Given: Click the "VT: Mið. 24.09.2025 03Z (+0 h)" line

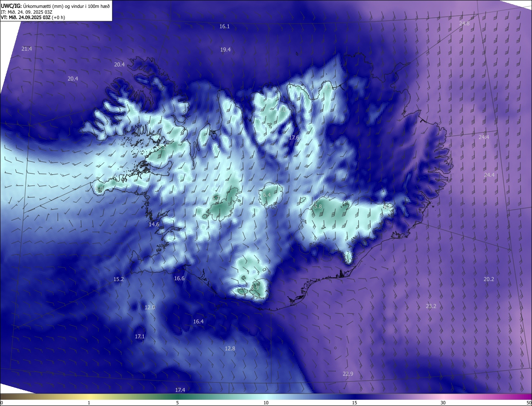Looking at the screenshot, I should point(33,17).
